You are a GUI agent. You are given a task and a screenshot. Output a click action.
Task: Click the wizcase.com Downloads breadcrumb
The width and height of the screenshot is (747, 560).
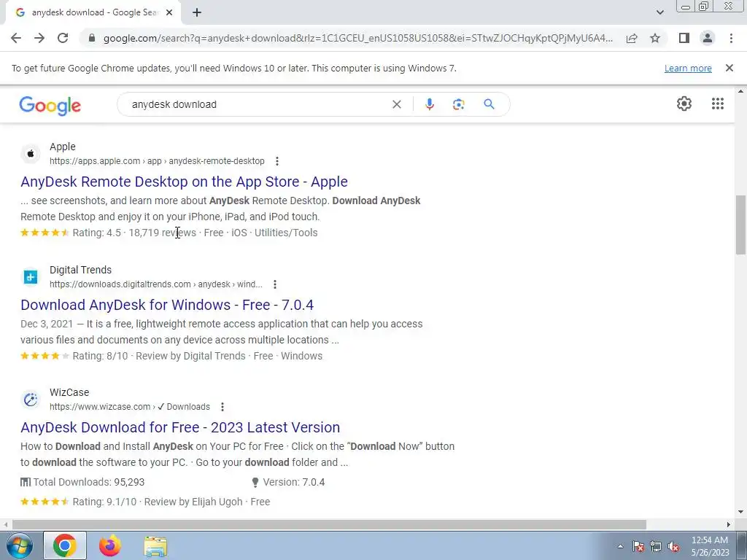click(130, 407)
